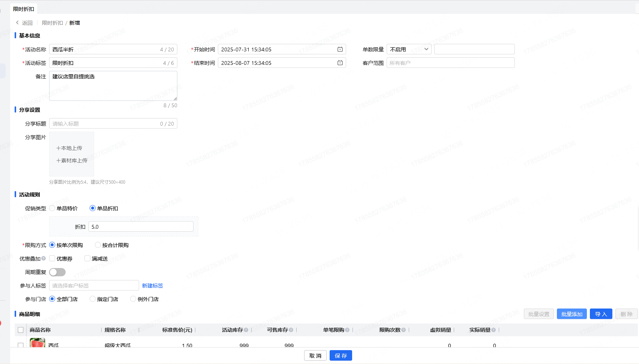Click the back arrow icon

click(17, 23)
